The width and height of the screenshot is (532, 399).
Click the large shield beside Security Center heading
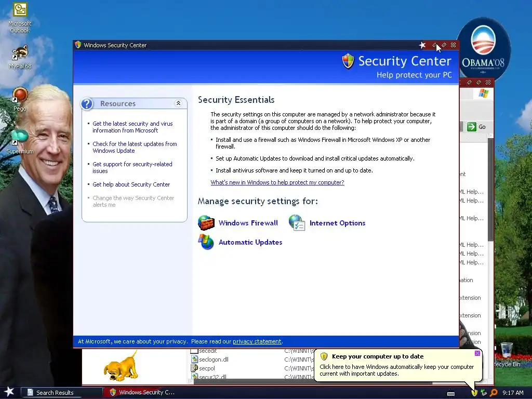(x=348, y=61)
